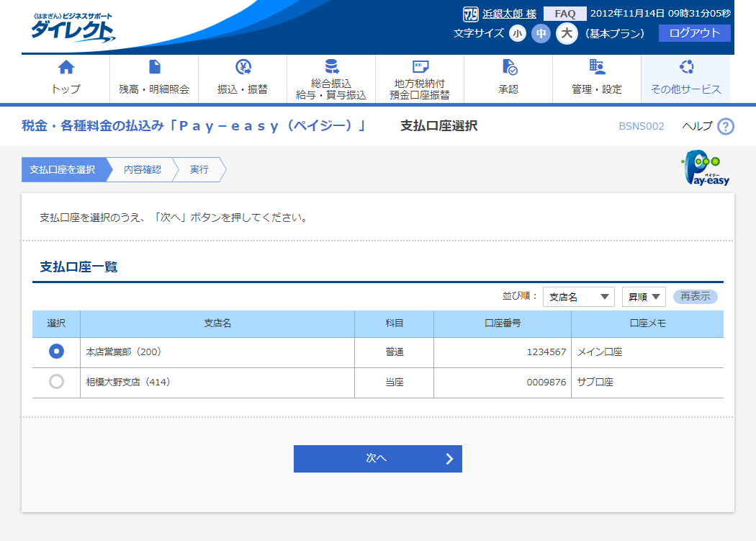Click the help question mark icon
The height and width of the screenshot is (541, 756).
[726, 127]
